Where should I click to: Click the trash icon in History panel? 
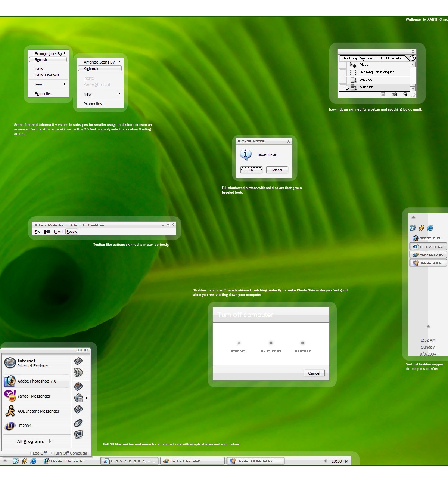(405, 95)
